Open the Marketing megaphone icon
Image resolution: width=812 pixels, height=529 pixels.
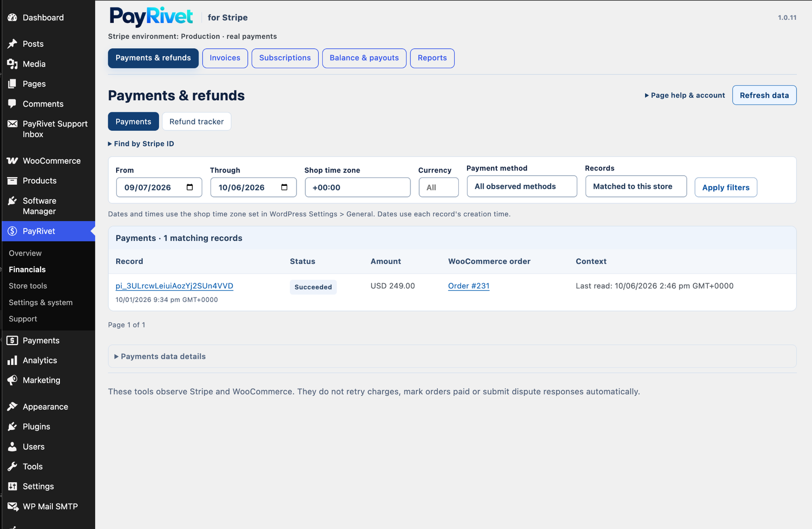12,380
